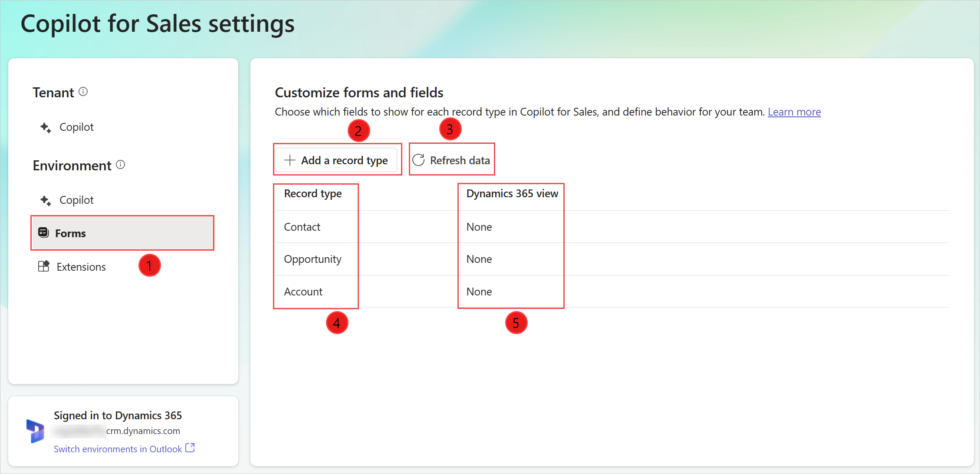Select the Contact record type row

pos(302,226)
